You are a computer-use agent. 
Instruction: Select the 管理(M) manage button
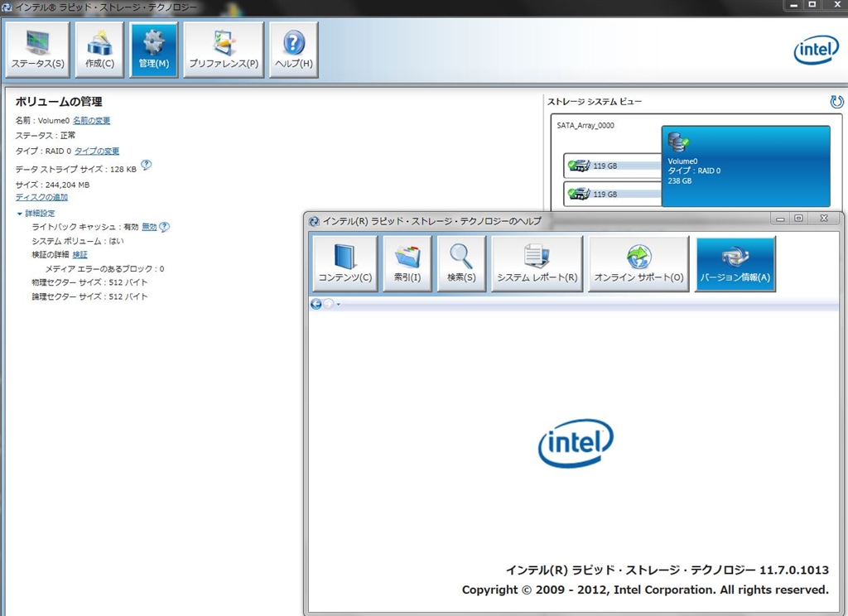153,50
